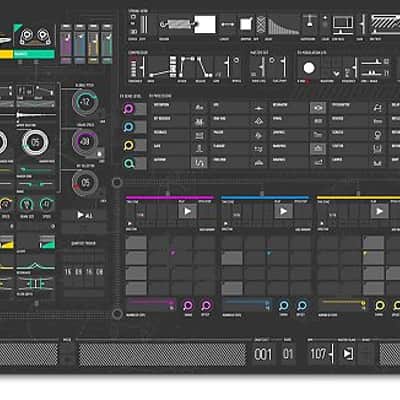Adjust the green channel fader
400x400 pixels.
107,45
